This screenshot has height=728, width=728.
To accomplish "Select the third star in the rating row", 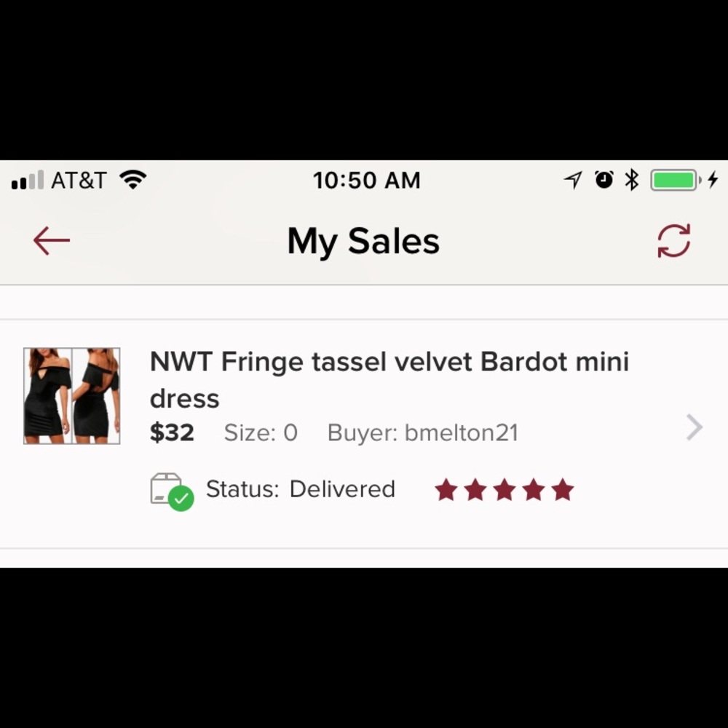I will 505,489.
